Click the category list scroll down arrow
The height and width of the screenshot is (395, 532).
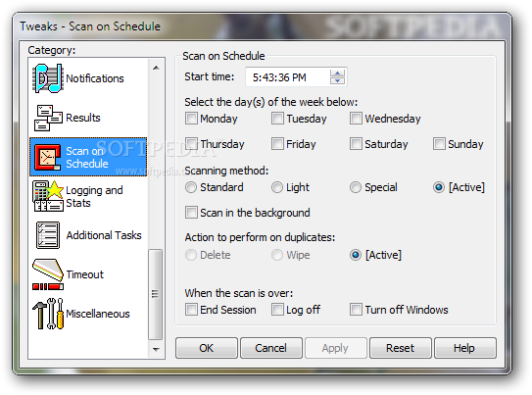(156, 349)
